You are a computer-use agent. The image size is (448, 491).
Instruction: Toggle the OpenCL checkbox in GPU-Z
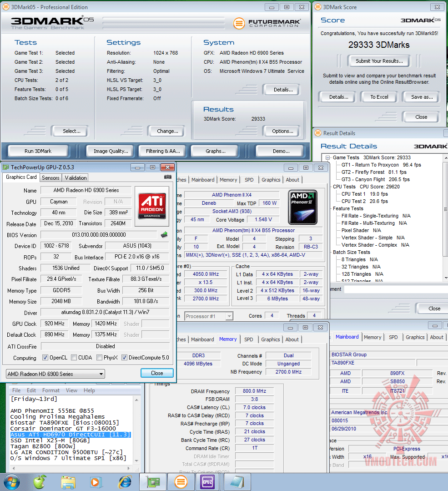45,358
